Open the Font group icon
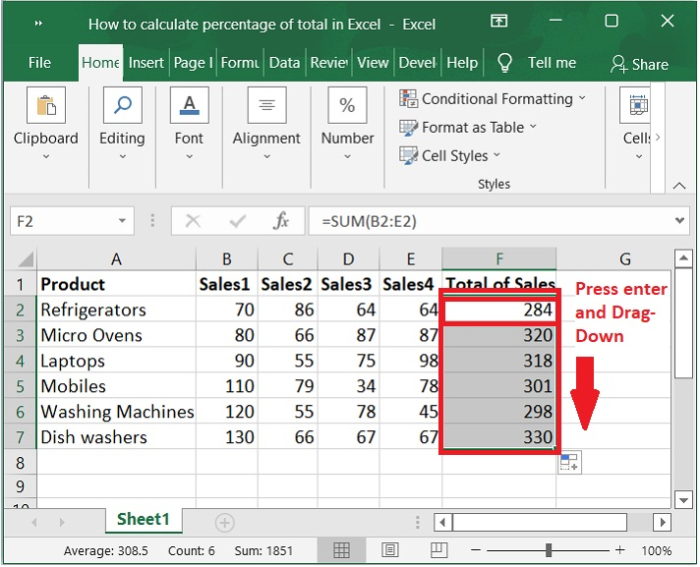 (x=189, y=106)
